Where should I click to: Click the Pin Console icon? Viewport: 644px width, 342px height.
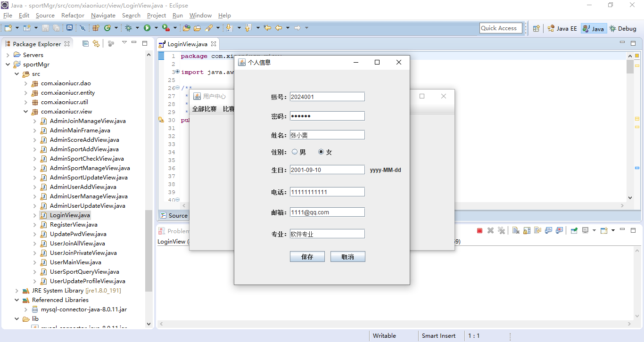click(x=574, y=231)
